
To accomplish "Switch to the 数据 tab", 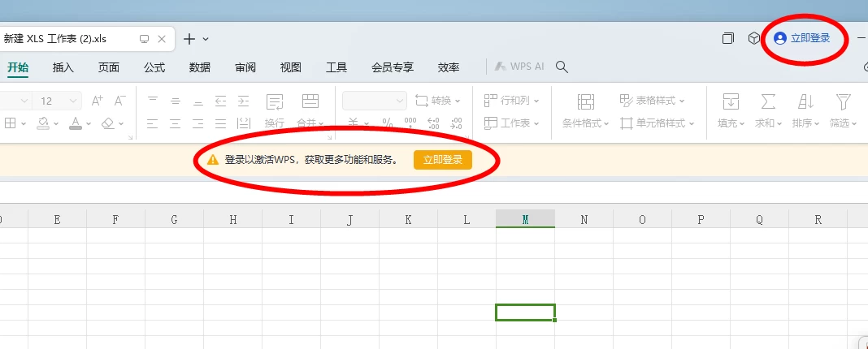I will point(200,67).
